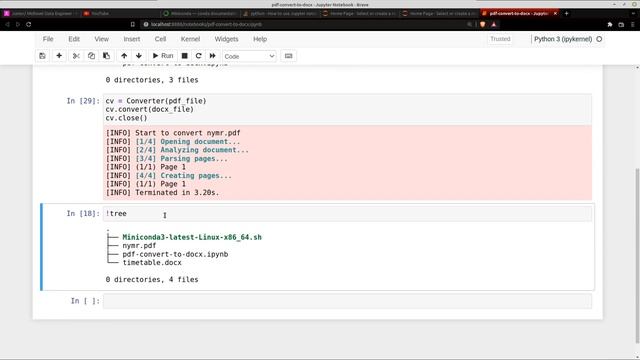Close the pdf-convert-to-docx browser tab
This screenshot has height=360, width=640.
(x=555, y=13)
